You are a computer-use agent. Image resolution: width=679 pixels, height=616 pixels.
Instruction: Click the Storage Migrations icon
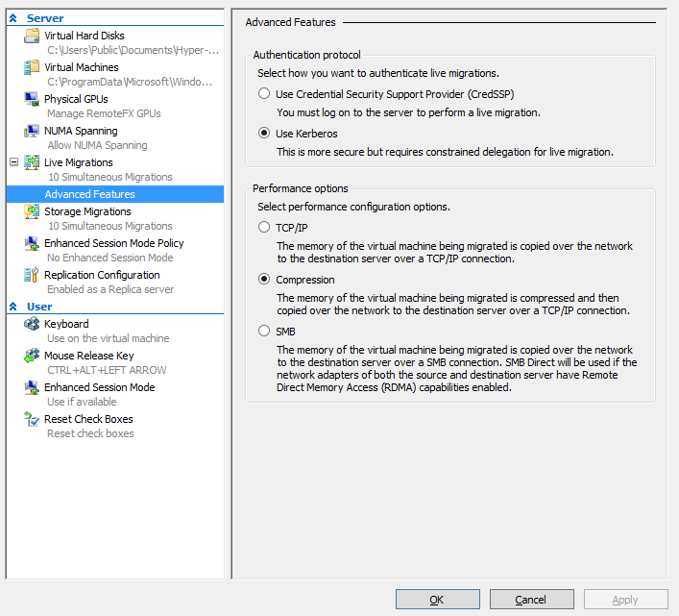click(x=32, y=212)
